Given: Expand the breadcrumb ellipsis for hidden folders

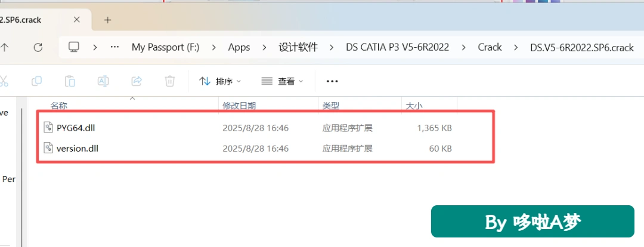Looking at the screenshot, I should [x=115, y=47].
